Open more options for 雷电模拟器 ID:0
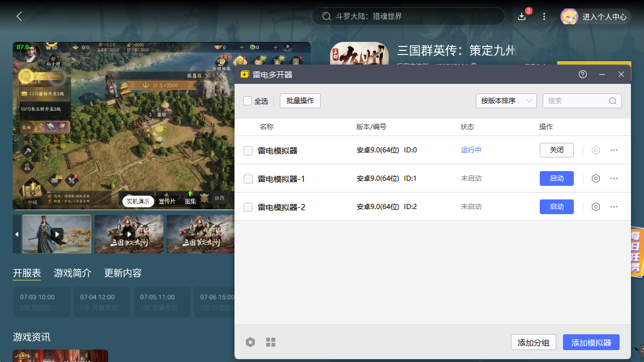Image resolution: width=644 pixels, height=362 pixels. (614, 150)
